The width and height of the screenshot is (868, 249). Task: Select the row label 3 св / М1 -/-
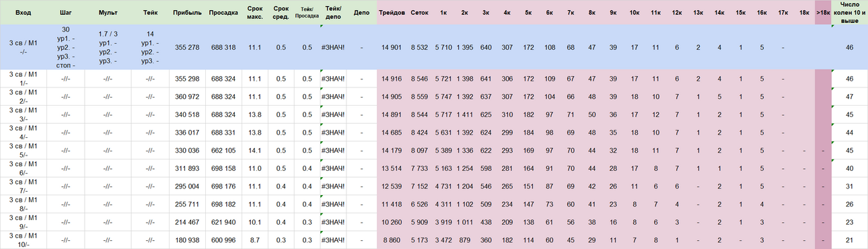click(23, 48)
